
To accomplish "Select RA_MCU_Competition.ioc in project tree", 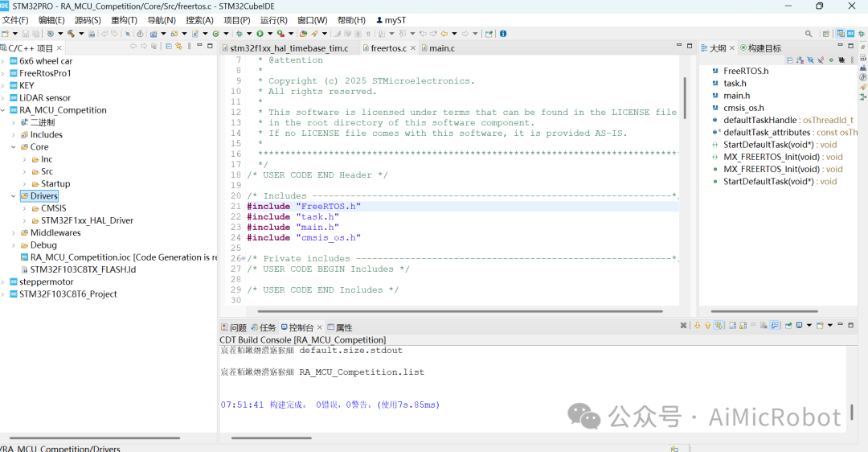I will pyautogui.click(x=118, y=257).
